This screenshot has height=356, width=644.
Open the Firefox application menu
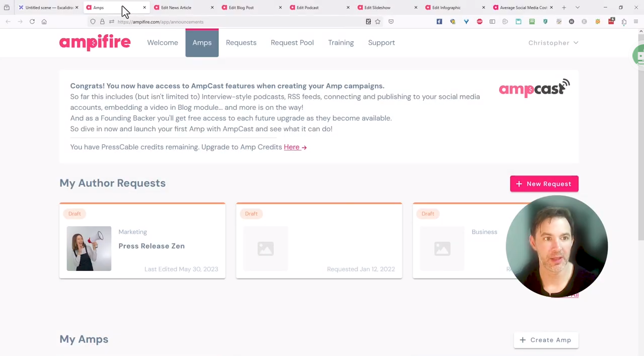636,22
